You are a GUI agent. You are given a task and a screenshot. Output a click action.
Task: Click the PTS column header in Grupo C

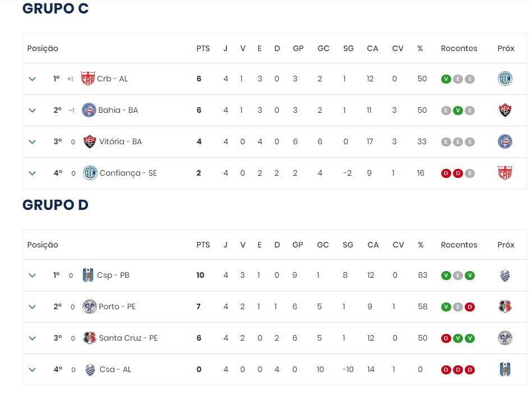(203, 48)
